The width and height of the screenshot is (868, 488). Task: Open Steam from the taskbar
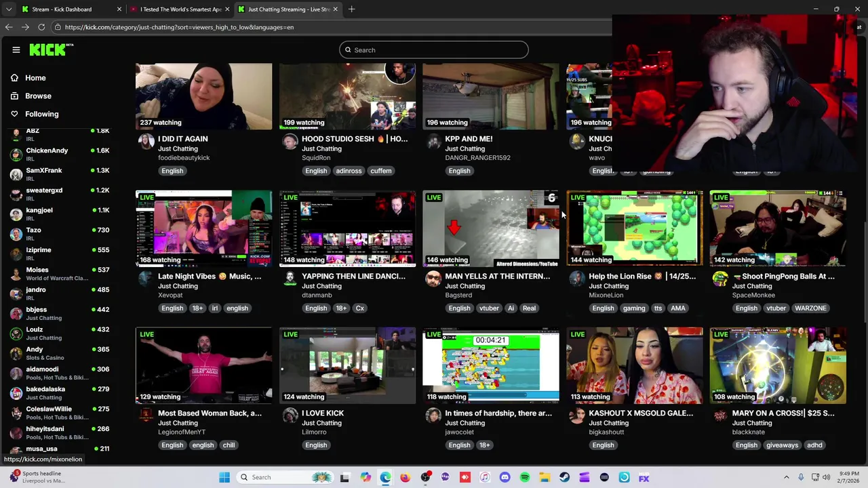(x=564, y=477)
